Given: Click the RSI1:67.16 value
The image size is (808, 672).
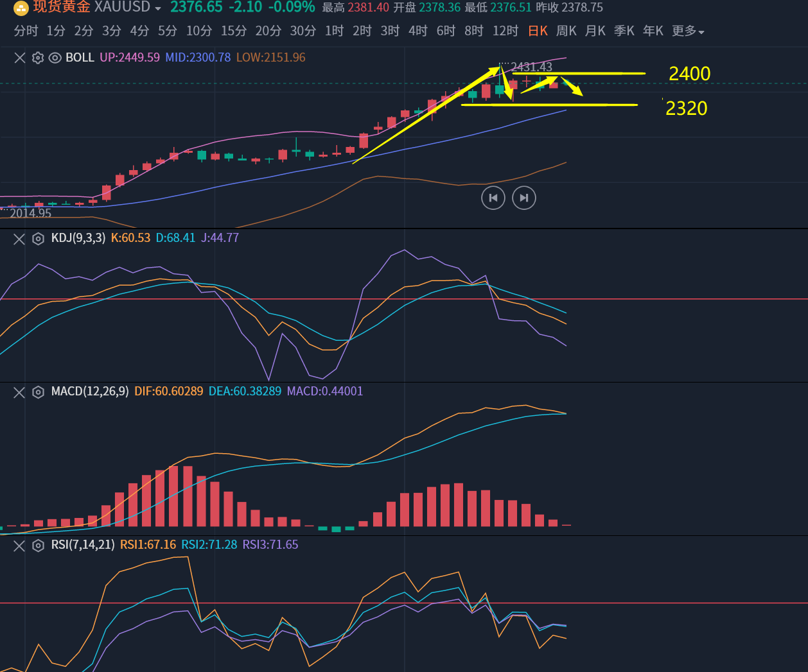Looking at the screenshot, I should point(148,545).
